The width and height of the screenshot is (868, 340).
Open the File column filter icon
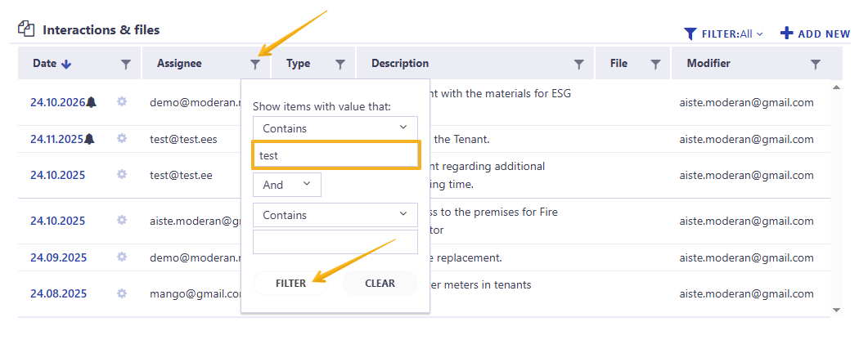click(655, 64)
